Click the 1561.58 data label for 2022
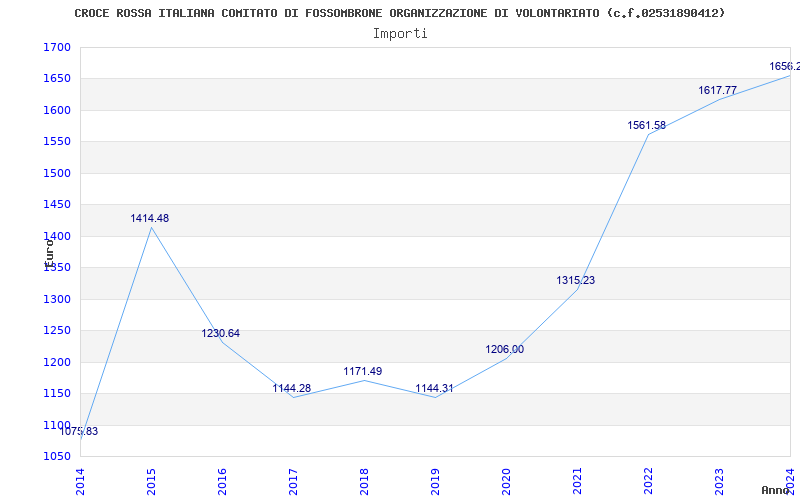800x500 pixels. [x=646, y=125]
